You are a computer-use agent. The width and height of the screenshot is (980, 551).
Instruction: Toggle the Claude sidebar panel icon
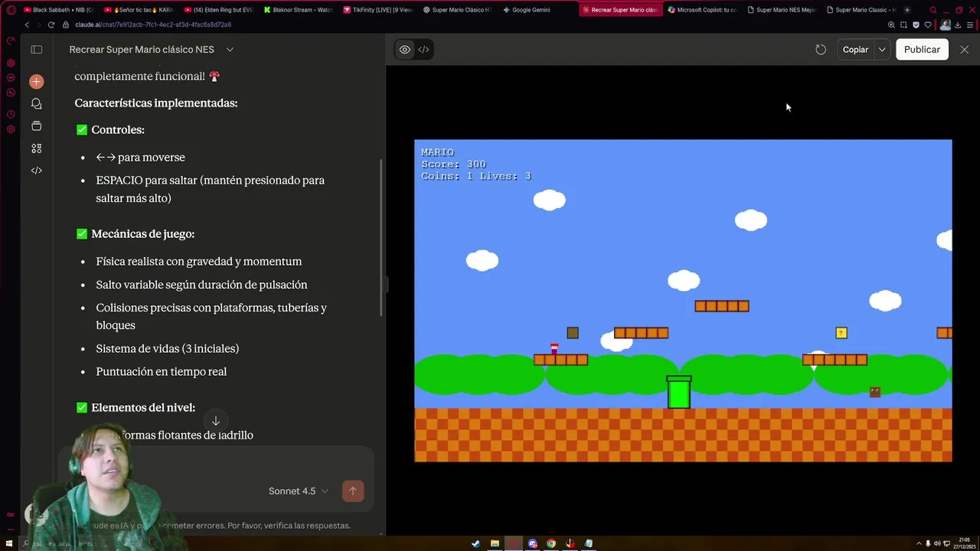pos(36,50)
